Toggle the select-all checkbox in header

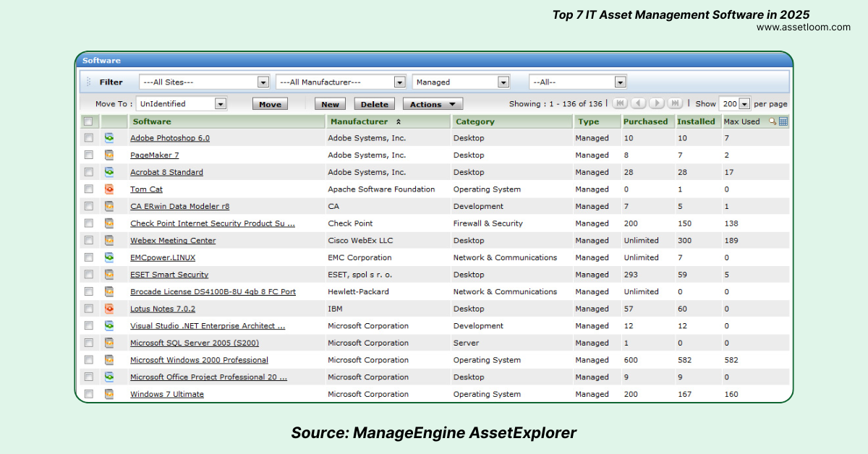point(88,121)
